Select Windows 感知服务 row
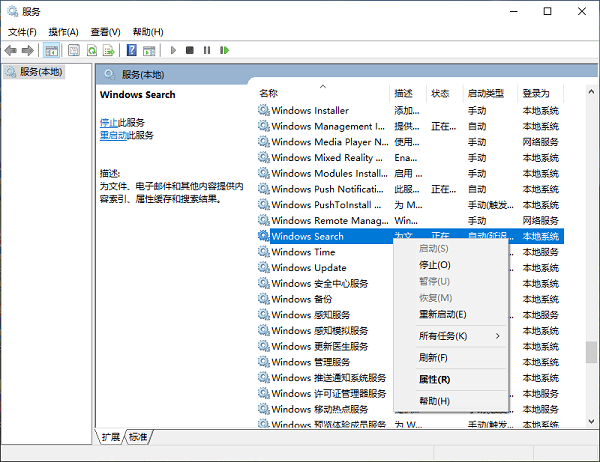The width and height of the screenshot is (600, 462). 325,314
